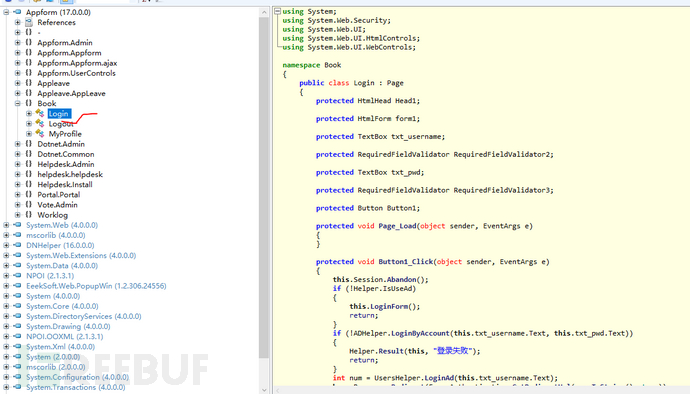Click the Logout class icon
690x394 pixels.
coord(40,124)
